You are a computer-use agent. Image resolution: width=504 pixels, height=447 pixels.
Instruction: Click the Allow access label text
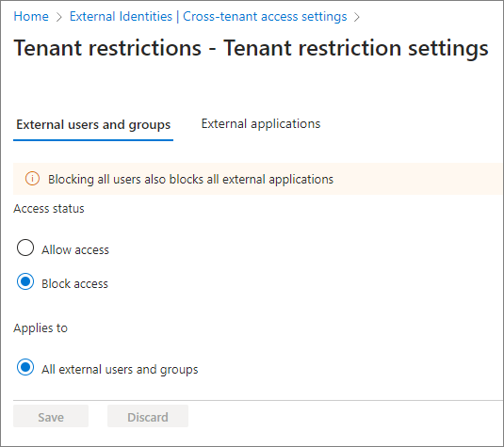pos(75,249)
